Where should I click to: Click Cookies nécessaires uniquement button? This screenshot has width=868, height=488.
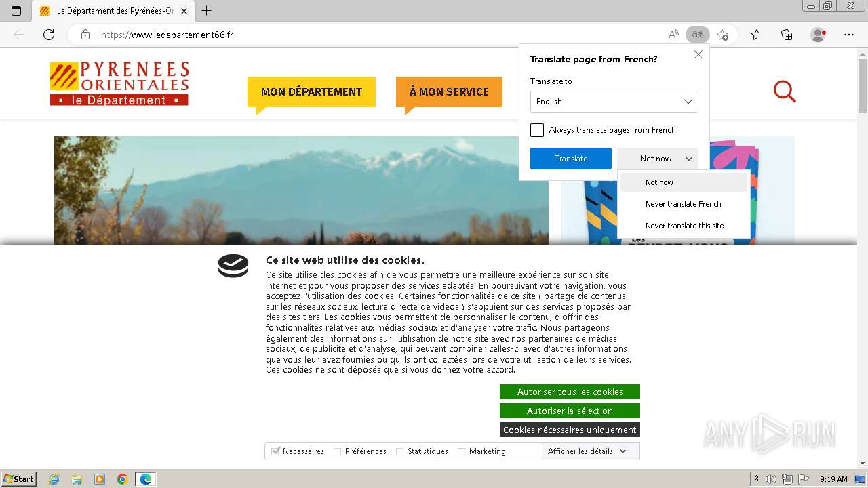[570, 430]
